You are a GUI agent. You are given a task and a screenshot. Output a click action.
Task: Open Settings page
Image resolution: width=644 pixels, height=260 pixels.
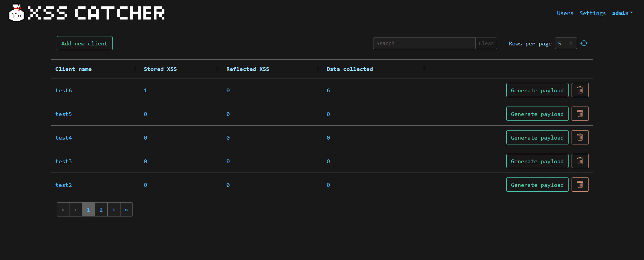click(592, 13)
